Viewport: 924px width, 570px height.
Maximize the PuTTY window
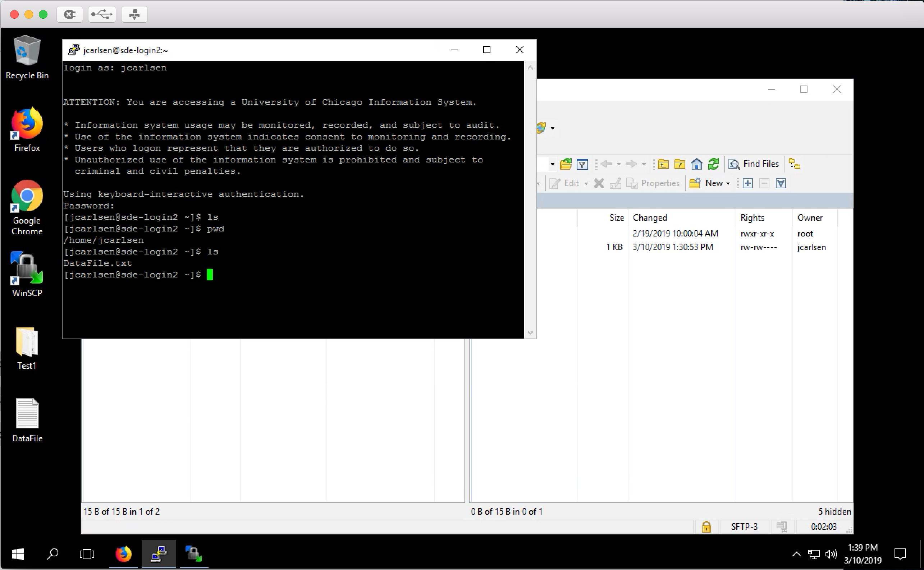pyautogui.click(x=486, y=50)
